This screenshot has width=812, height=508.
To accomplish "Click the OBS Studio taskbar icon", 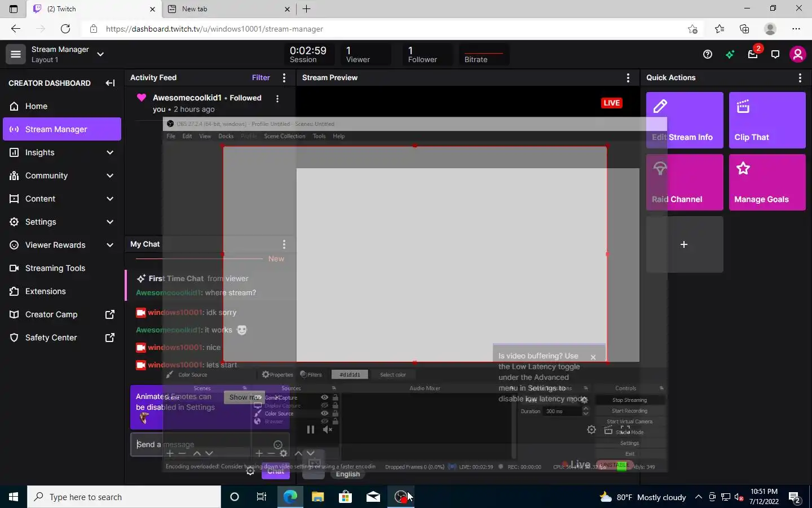I will (401, 497).
